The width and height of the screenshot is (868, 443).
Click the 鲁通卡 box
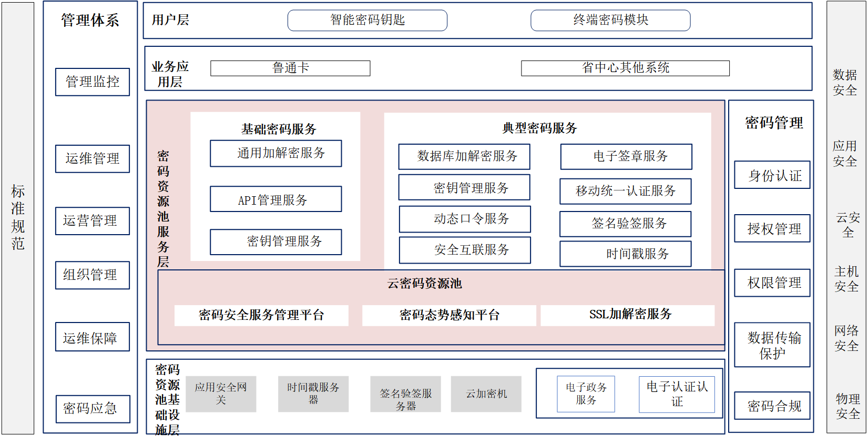[x=290, y=68]
